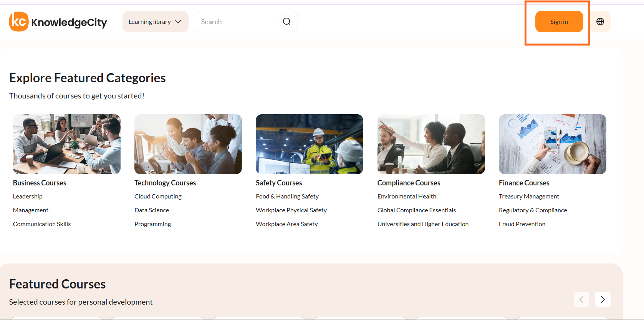
Task: Open the globe language selector
Action: tap(600, 22)
